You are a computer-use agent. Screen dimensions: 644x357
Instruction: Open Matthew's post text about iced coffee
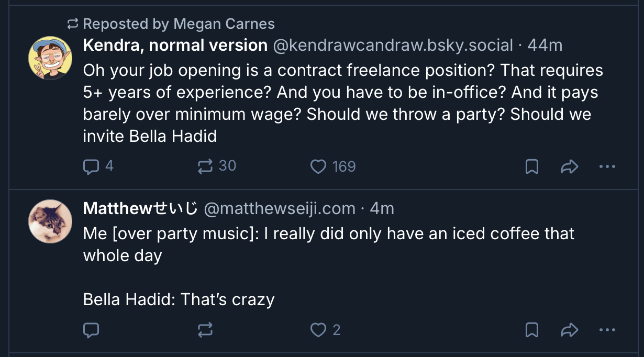pos(329,244)
